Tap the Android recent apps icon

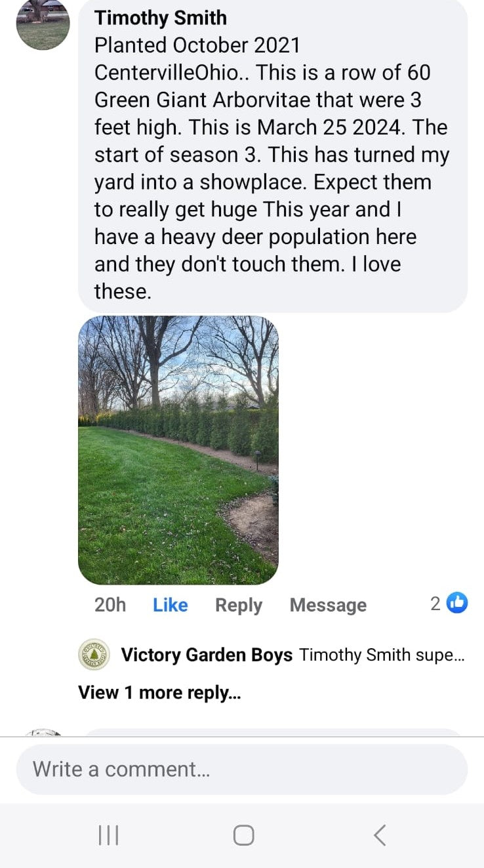108,835
